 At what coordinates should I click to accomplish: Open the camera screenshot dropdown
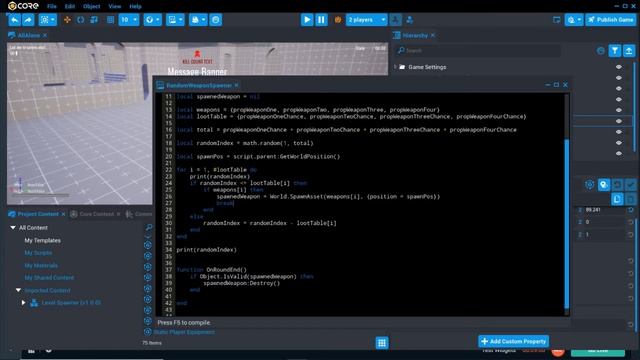198,20
